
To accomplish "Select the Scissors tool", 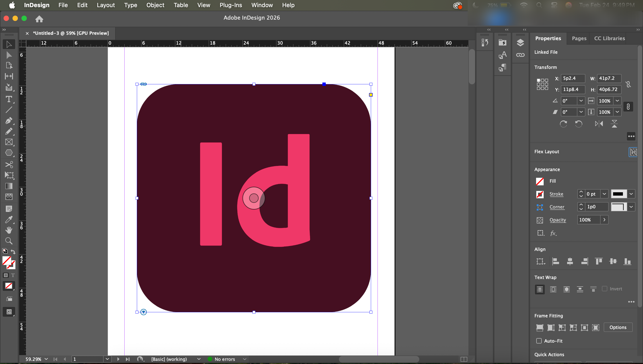I will [9, 164].
